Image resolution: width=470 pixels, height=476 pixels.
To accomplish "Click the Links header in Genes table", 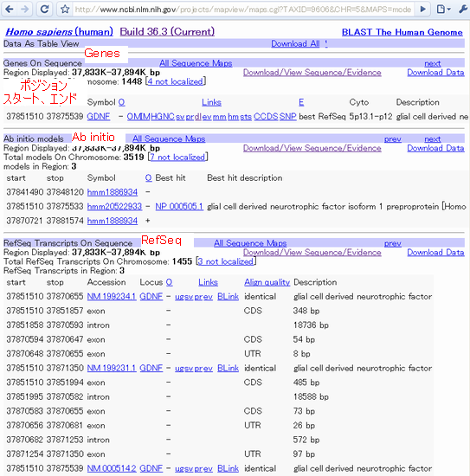I will [211, 102].
